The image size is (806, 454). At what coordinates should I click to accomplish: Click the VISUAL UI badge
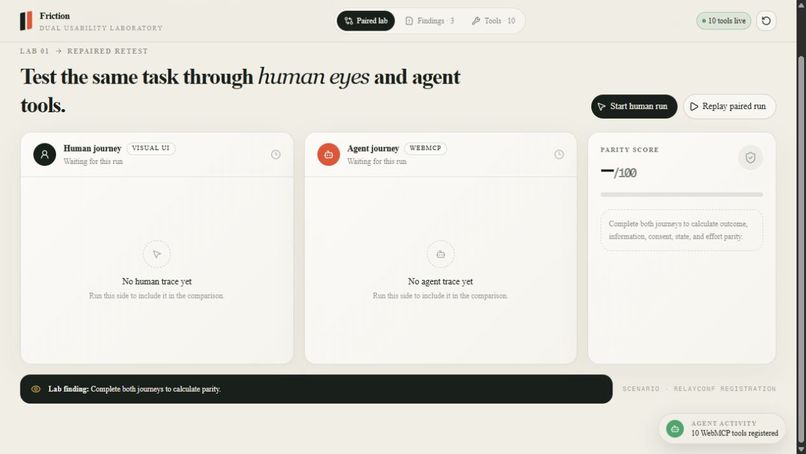click(151, 148)
